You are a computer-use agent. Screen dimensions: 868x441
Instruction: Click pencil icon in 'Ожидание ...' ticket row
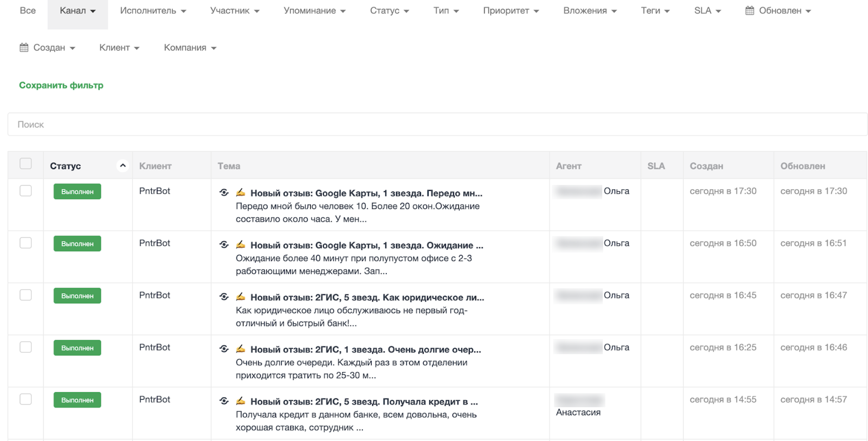pyautogui.click(x=240, y=245)
